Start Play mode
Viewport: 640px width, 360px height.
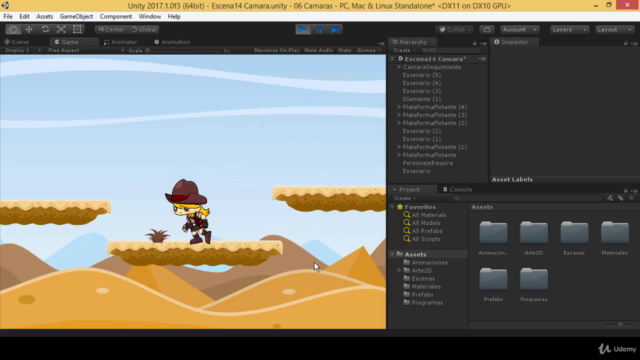point(303,29)
